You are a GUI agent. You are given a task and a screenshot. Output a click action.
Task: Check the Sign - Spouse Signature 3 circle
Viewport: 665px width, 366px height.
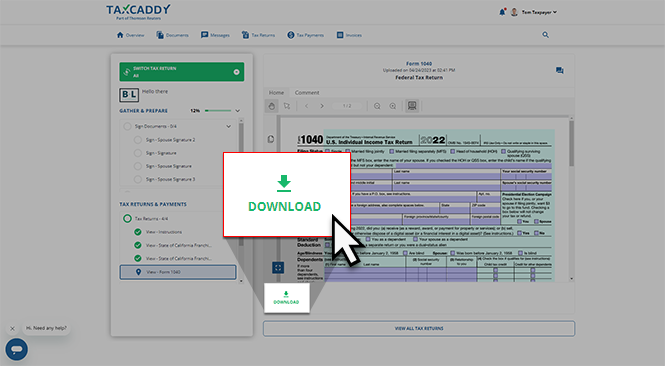[x=138, y=179]
